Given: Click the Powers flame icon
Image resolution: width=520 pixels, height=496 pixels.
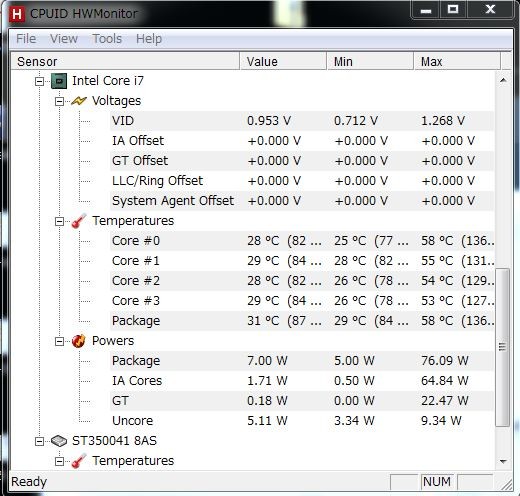Looking at the screenshot, I should pos(79,341).
